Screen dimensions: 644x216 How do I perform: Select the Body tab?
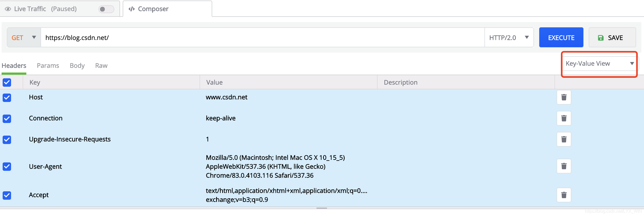coord(77,66)
